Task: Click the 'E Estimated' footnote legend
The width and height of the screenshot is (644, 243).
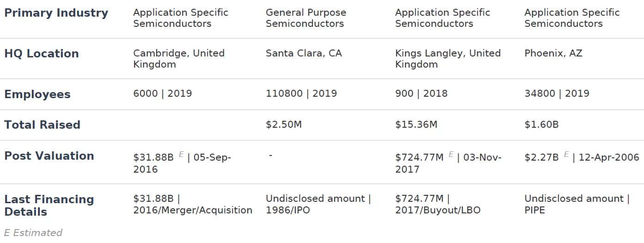Action: point(33,232)
